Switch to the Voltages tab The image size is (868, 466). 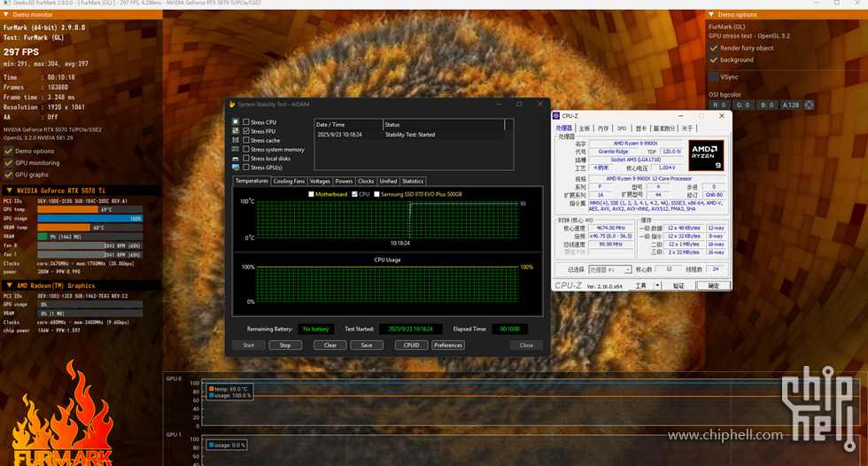pos(320,181)
